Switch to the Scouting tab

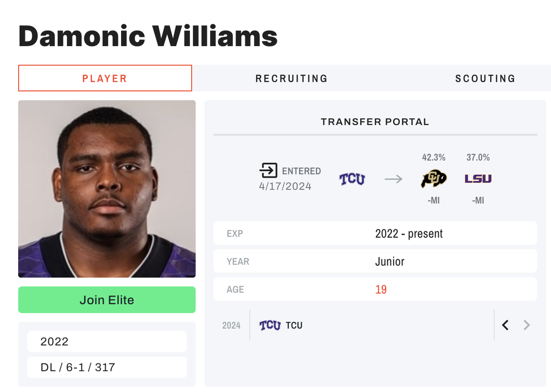pos(485,78)
